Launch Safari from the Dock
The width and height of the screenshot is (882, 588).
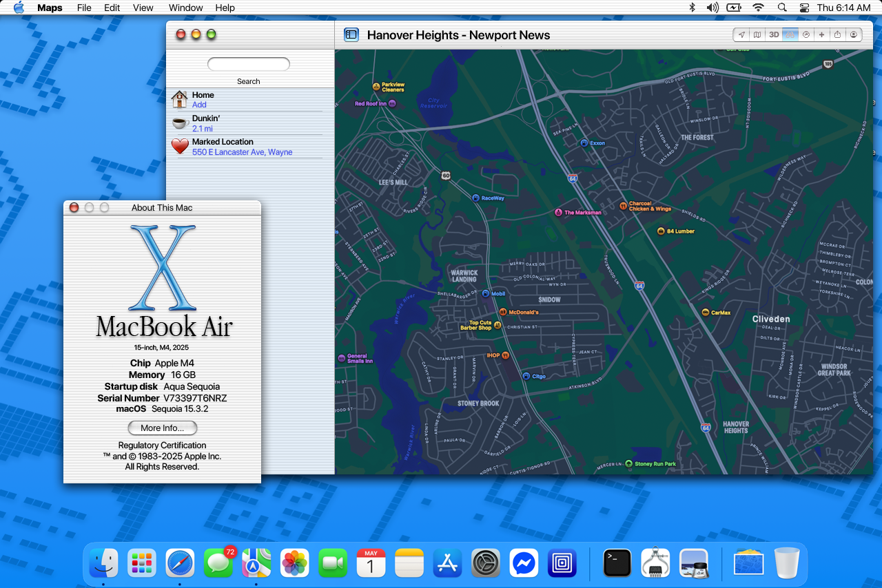(x=181, y=563)
